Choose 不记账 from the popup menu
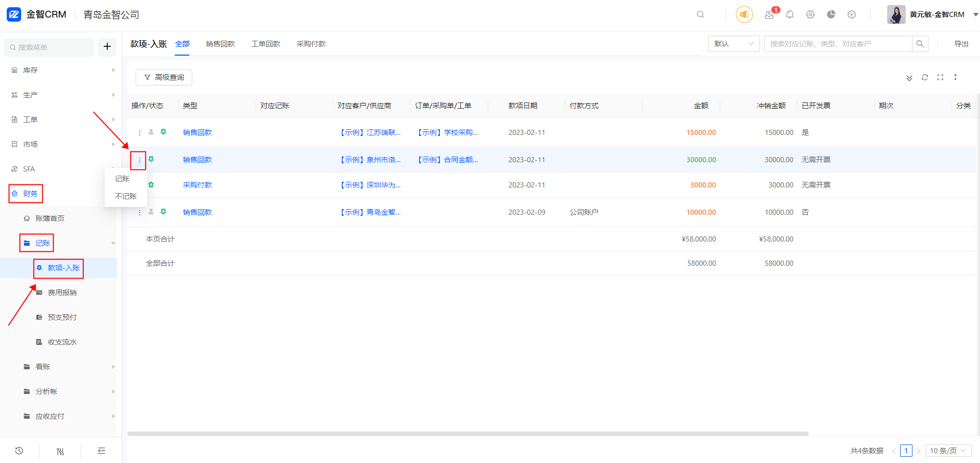Screen dimensions: 980x463 click(125, 196)
